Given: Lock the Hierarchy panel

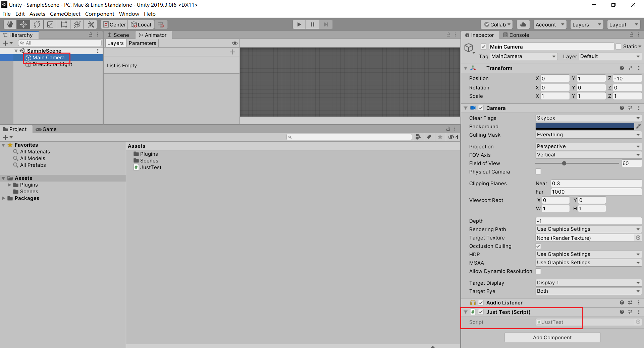Looking at the screenshot, I should (x=90, y=35).
